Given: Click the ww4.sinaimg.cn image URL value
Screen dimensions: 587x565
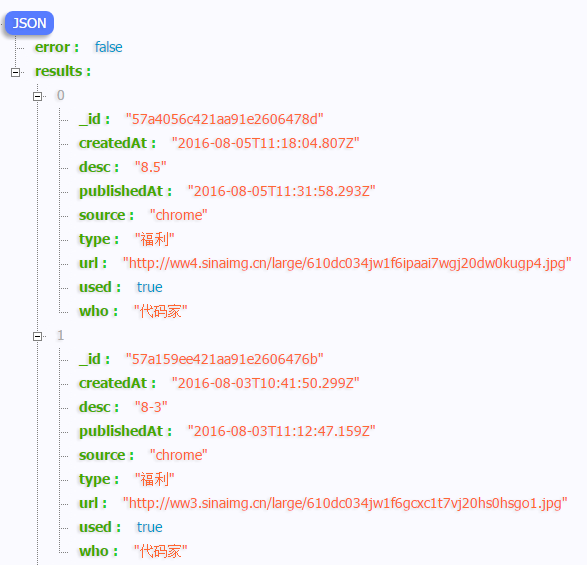Looking at the screenshot, I should click(347, 263).
